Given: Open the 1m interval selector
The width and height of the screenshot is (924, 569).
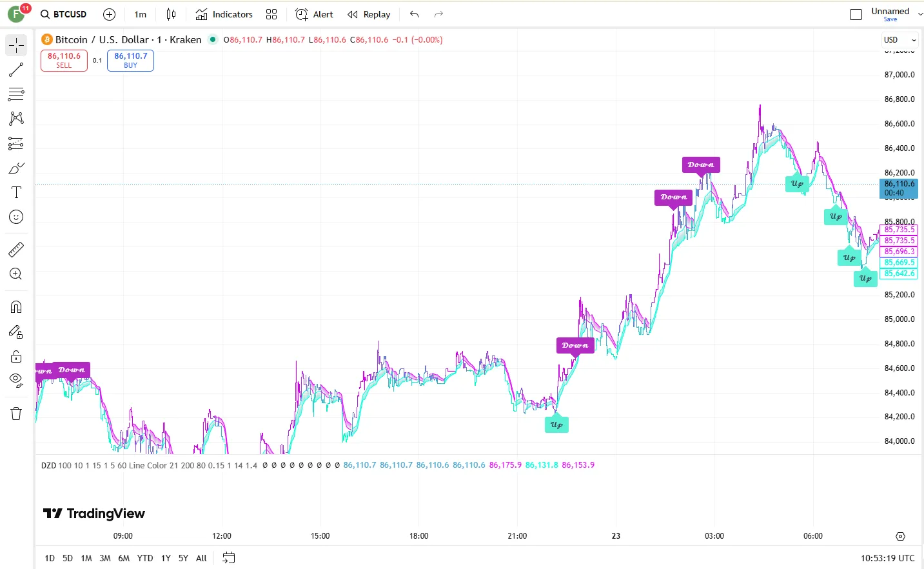Looking at the screenshot, I should 140,14.
